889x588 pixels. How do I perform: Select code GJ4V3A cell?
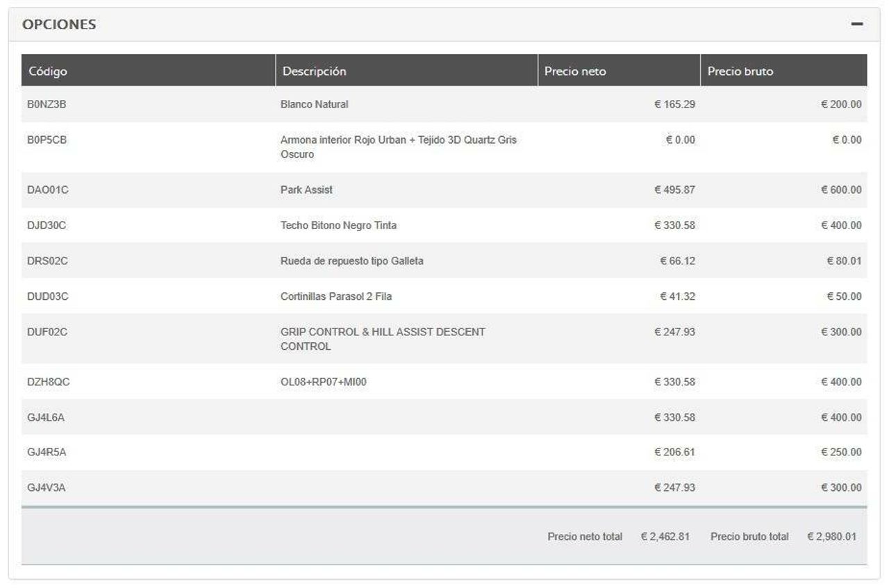tap(46, 487)
